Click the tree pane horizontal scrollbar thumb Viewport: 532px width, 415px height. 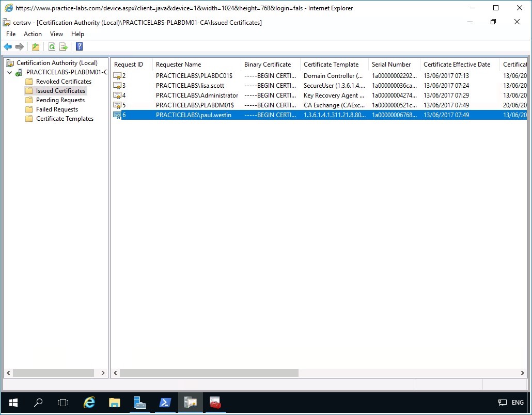click(x=53, y=373)
